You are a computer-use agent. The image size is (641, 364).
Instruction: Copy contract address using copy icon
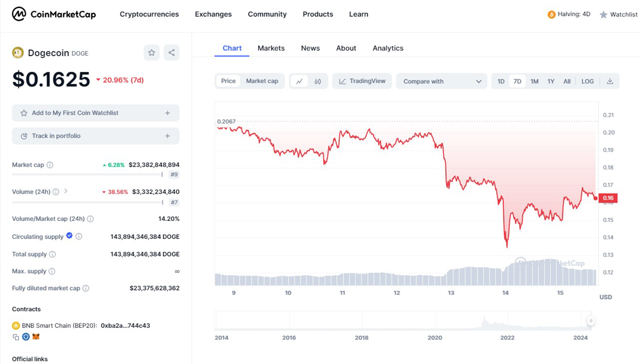(x=16, y=337)
